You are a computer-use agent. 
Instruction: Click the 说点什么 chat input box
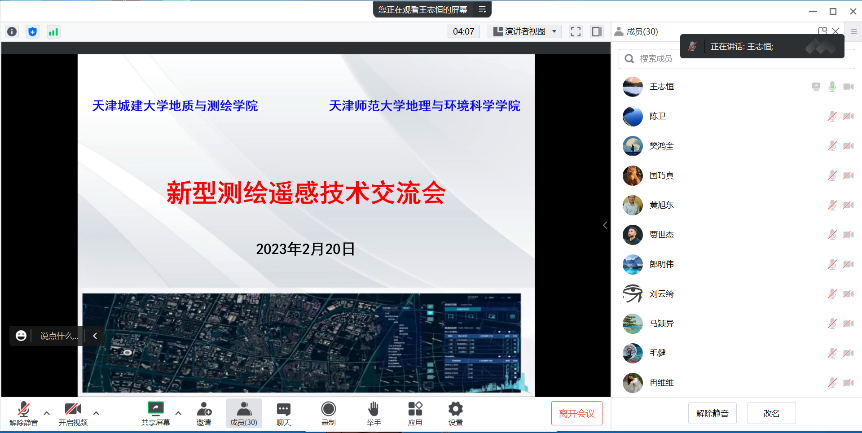[59, 336]
